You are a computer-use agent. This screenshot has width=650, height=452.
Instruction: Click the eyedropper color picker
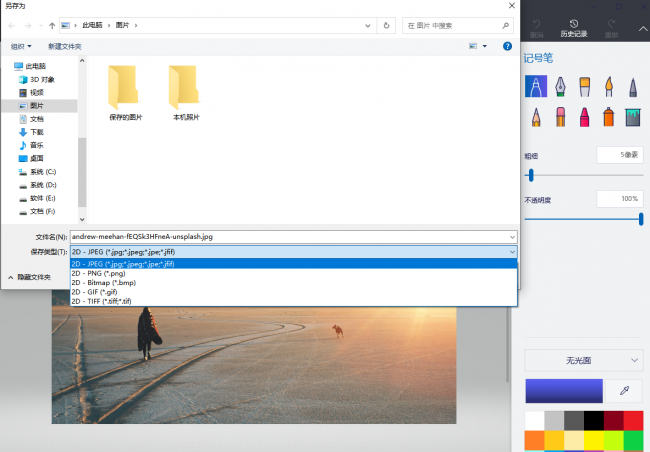point(624,390)
